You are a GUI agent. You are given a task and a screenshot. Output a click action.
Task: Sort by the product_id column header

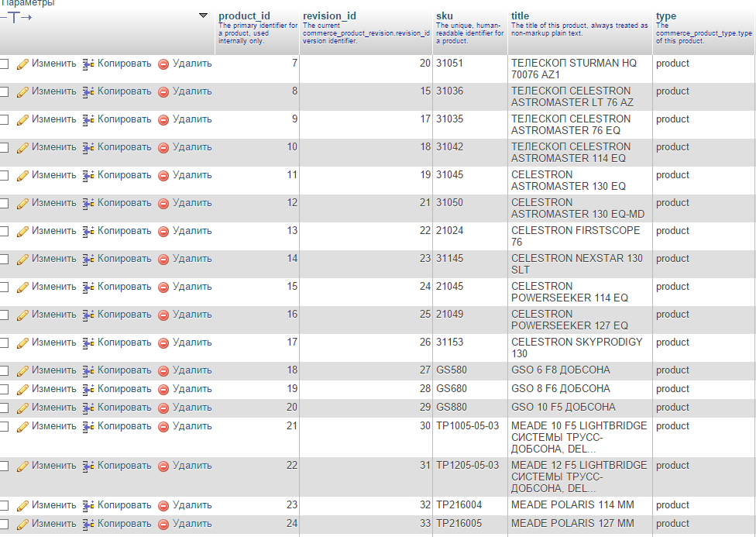[x=244, y=16]
